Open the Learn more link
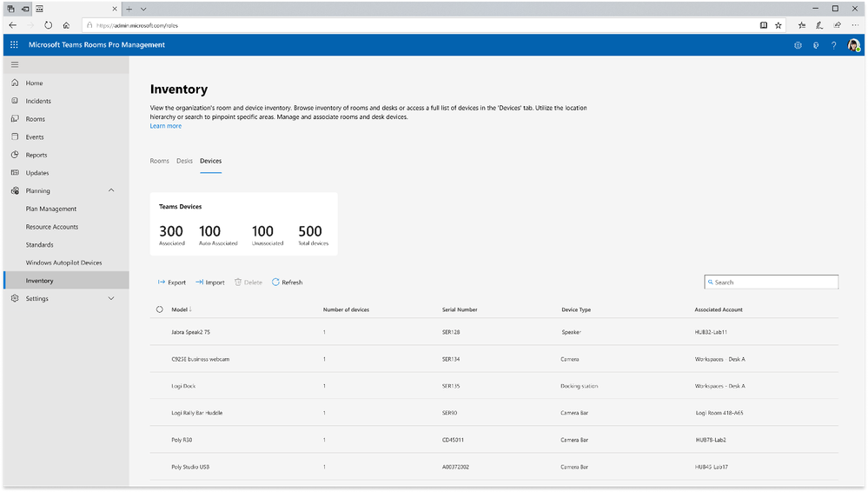The image size is (868, 492). click(165, 126)
